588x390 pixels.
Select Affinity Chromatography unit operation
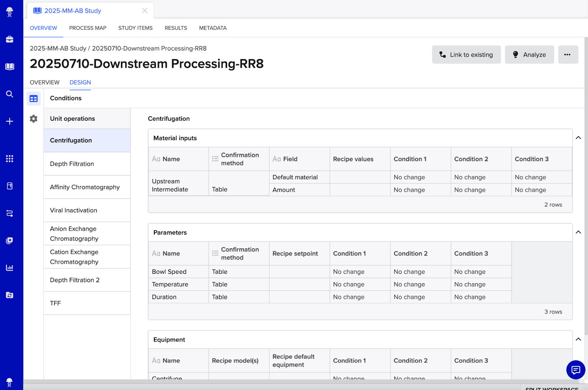(85, 187)
